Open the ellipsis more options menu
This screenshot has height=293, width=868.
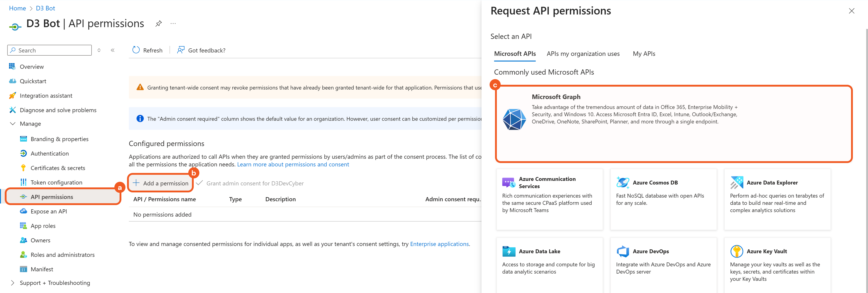click(173, 24)
